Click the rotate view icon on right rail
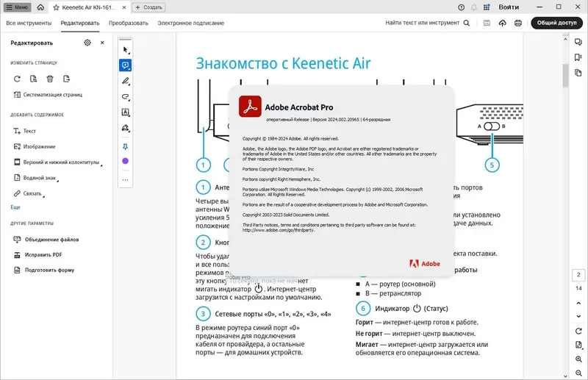This screenshot has height=380, width=588. (578, 331)
